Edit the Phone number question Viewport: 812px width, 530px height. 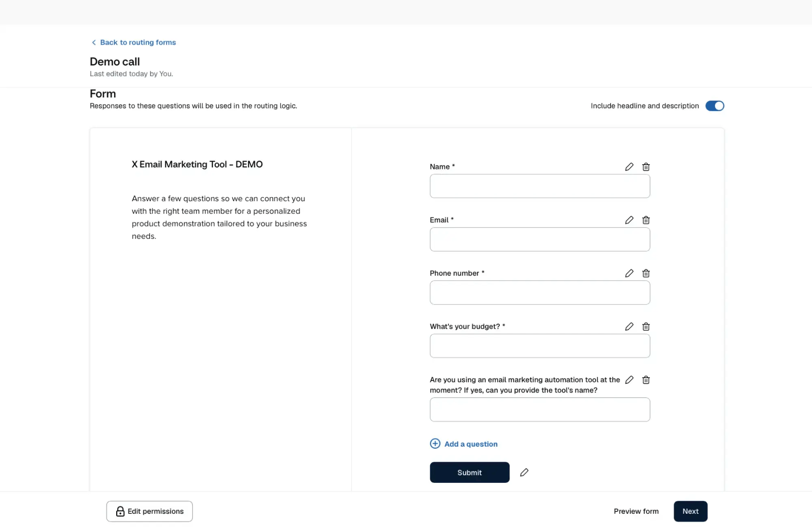pos(629,273)
